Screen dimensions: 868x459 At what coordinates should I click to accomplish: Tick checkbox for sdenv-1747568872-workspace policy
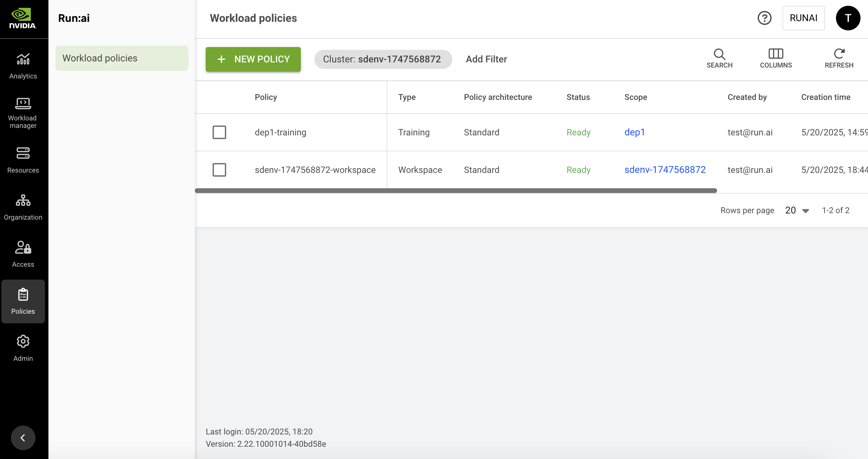pyautogui.click(x=219, y=170)
